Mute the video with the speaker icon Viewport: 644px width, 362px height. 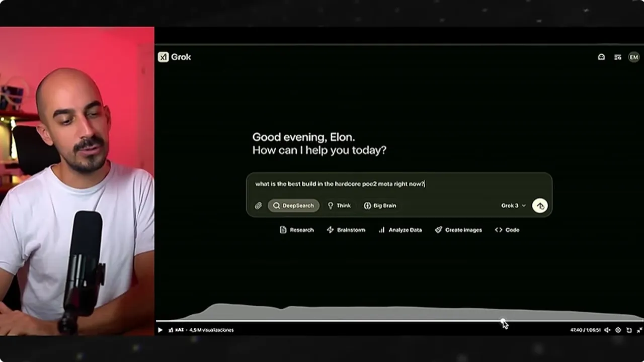click(x=607, y=330)
